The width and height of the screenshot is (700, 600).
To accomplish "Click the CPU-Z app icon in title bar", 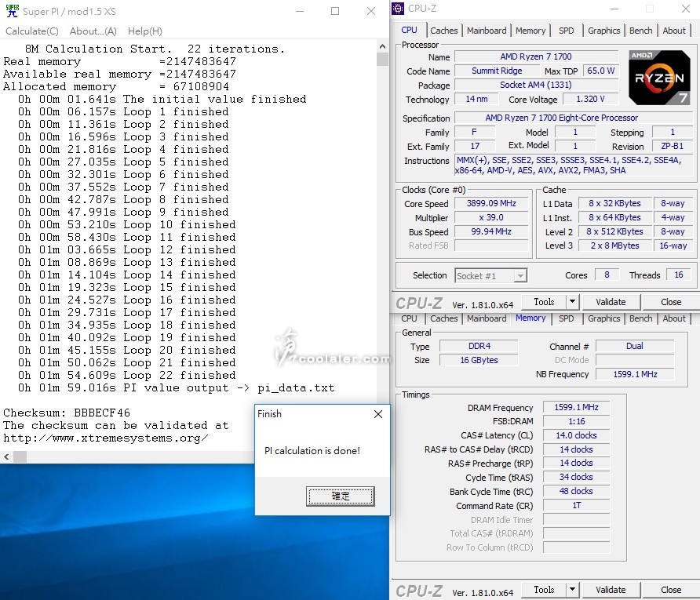I will point(398,9).
